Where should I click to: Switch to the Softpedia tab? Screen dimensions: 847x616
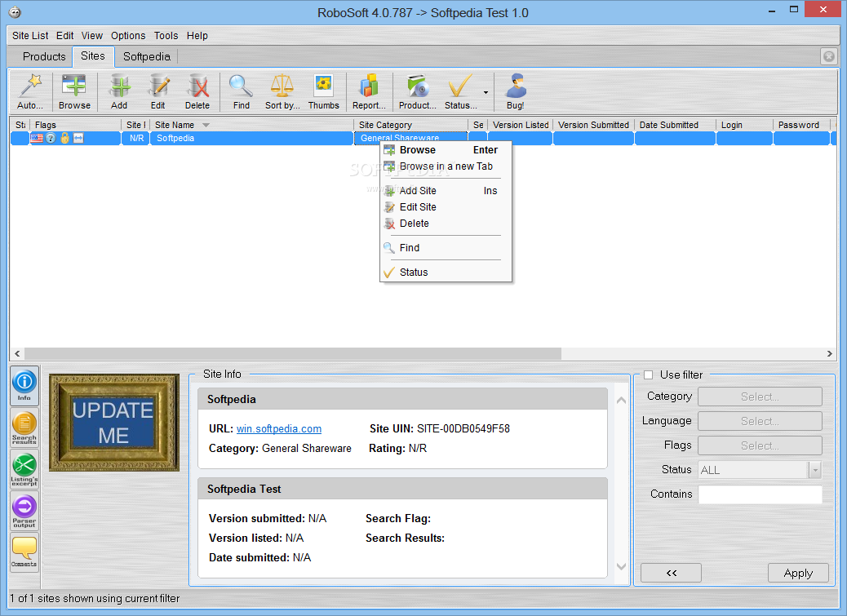[x=146, y=56]
